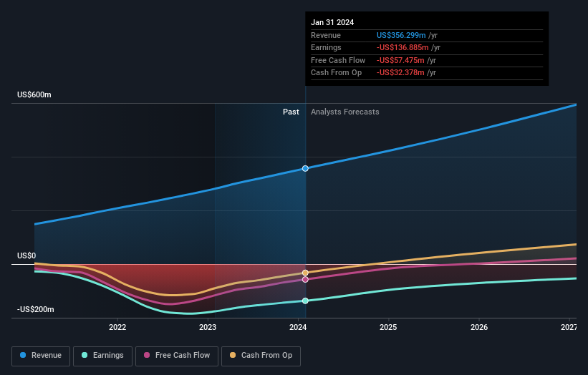Toggle the Cash From Op legend button
Screen dimensions: 588x375
[x=261, y=356]
